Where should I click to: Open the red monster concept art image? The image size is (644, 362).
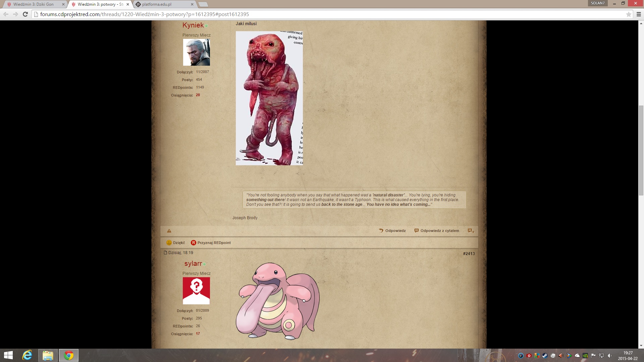[269, 98]
